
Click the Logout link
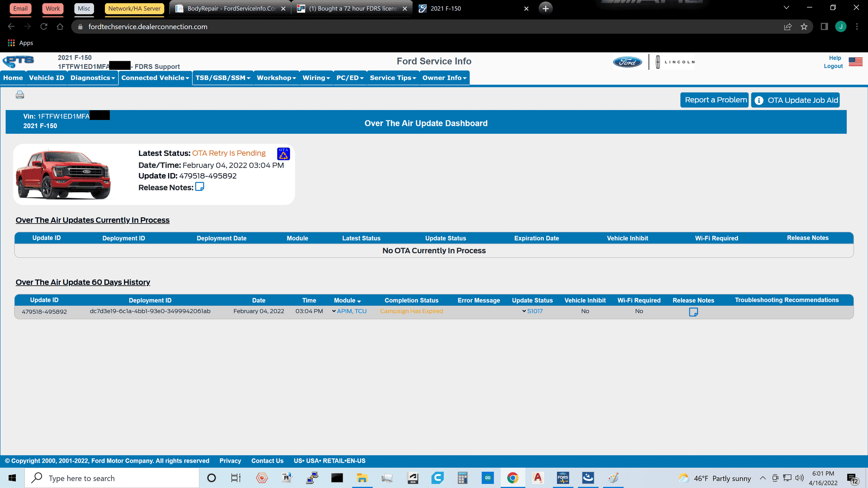[833, 66]
